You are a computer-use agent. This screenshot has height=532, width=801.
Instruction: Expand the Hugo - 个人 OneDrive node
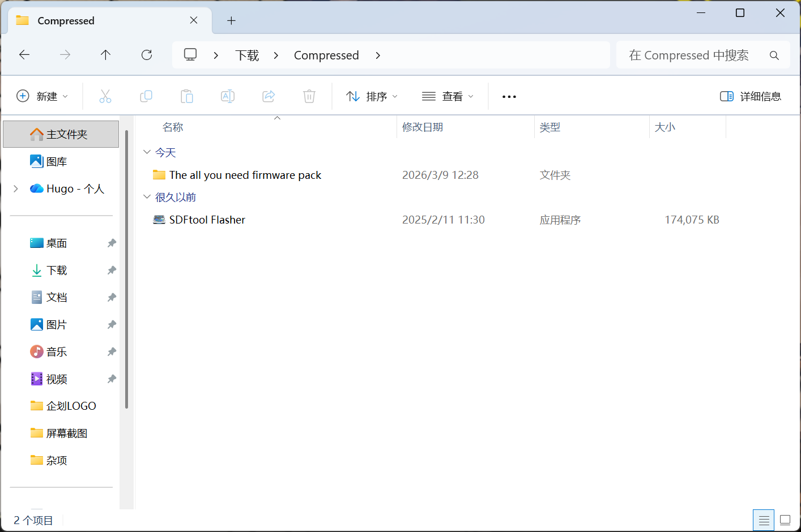pos(16,188)
